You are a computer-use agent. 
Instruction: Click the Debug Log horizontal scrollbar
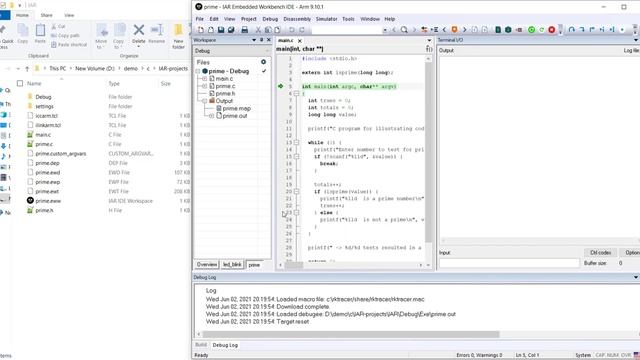click(351, 334)
